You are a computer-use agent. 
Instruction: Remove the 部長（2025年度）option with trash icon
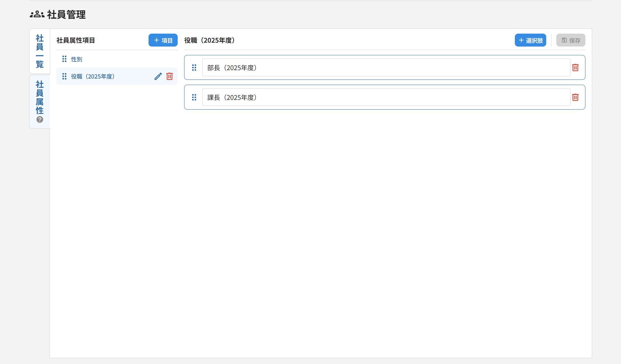575,68
